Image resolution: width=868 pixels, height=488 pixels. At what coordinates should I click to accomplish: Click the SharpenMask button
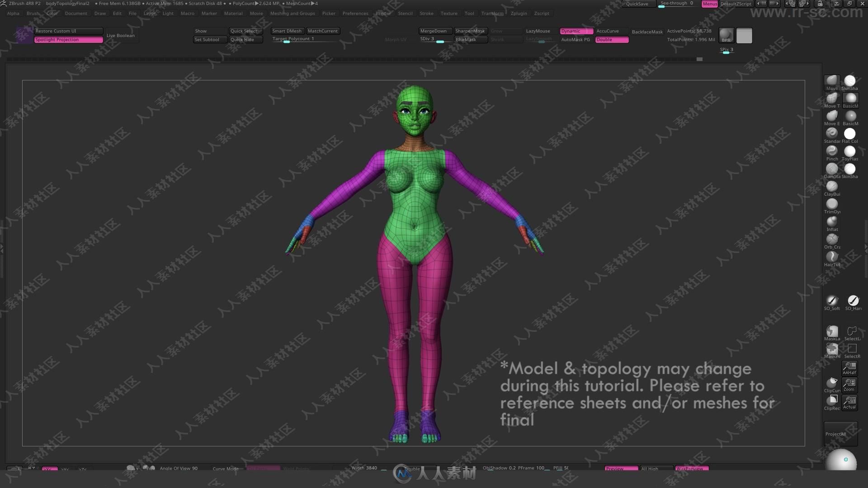tap(471, 31)
